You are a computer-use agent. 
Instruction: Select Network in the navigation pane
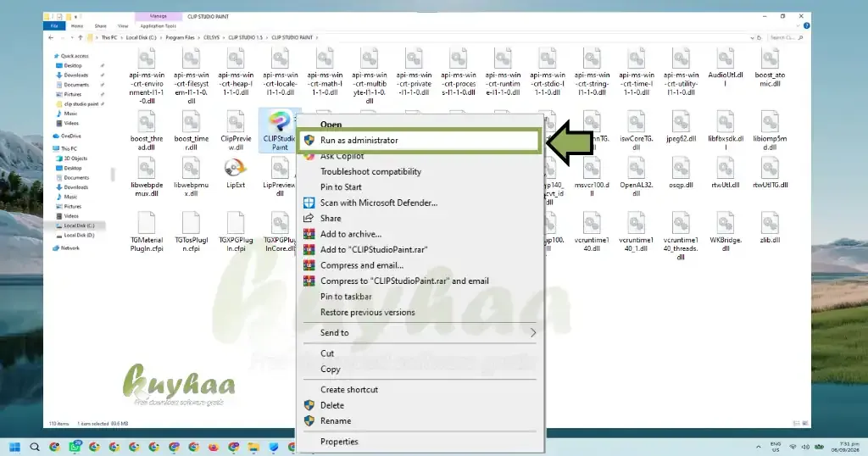66,248
